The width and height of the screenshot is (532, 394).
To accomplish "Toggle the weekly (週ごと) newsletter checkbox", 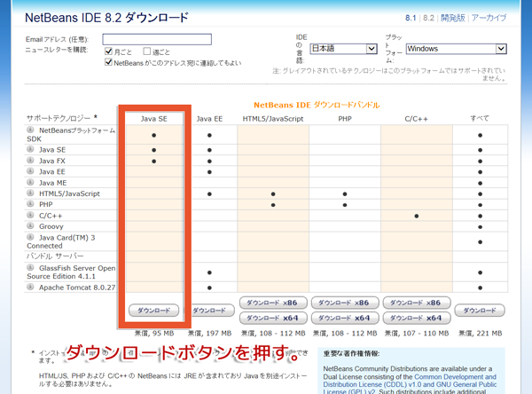I will point(147,51).
